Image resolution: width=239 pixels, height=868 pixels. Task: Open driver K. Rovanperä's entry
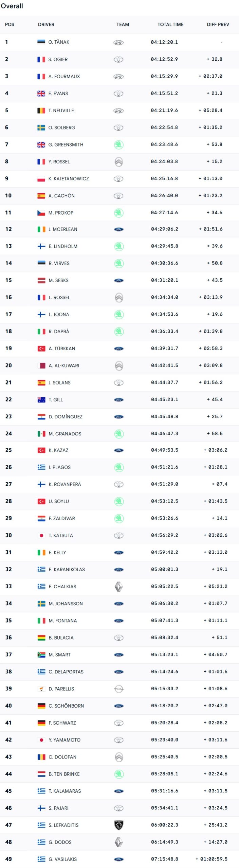pyautogui.click(x=65, y=484)
